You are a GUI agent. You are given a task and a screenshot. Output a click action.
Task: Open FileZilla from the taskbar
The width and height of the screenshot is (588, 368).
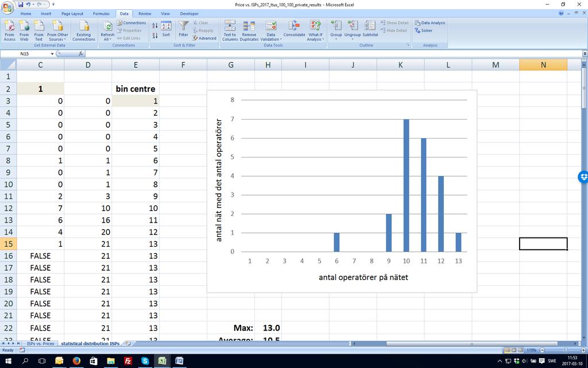[128, 361]
